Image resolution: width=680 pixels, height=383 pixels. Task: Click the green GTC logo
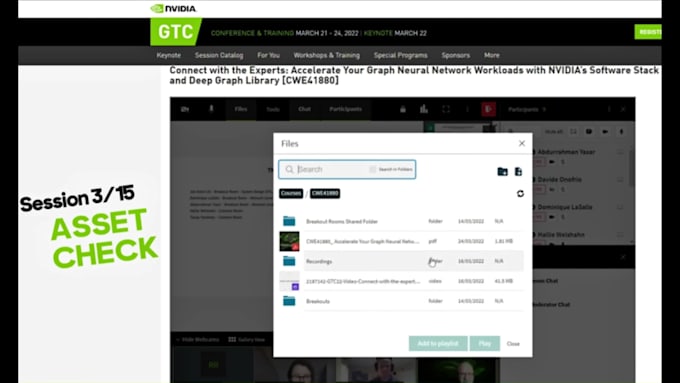tap(175, 32)
